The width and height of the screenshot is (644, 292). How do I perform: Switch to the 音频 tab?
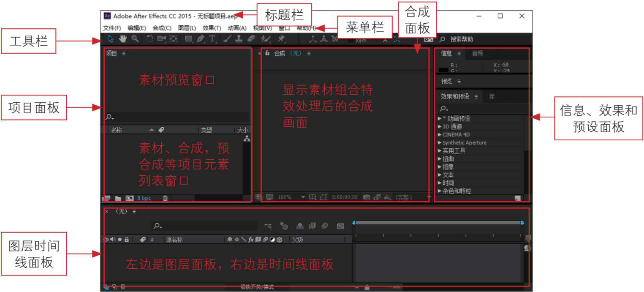[477, 54]
